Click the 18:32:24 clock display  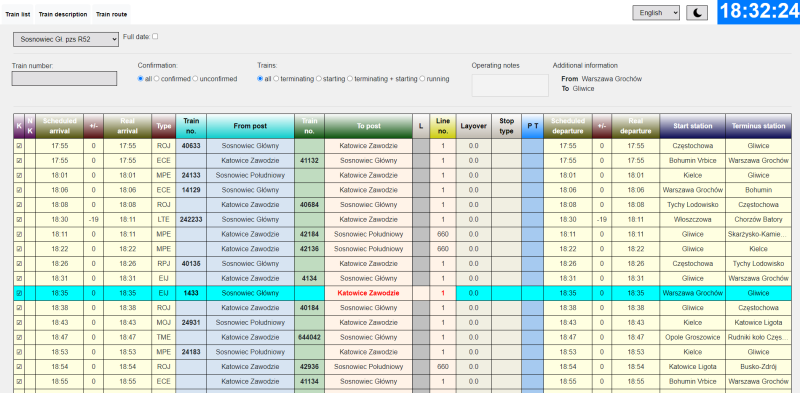coord(759,12)
